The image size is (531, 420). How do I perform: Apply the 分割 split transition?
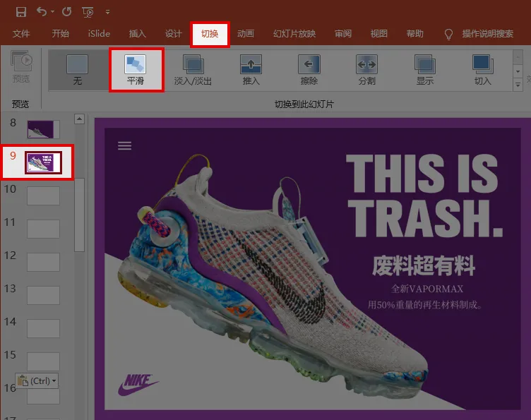point(366,70)
